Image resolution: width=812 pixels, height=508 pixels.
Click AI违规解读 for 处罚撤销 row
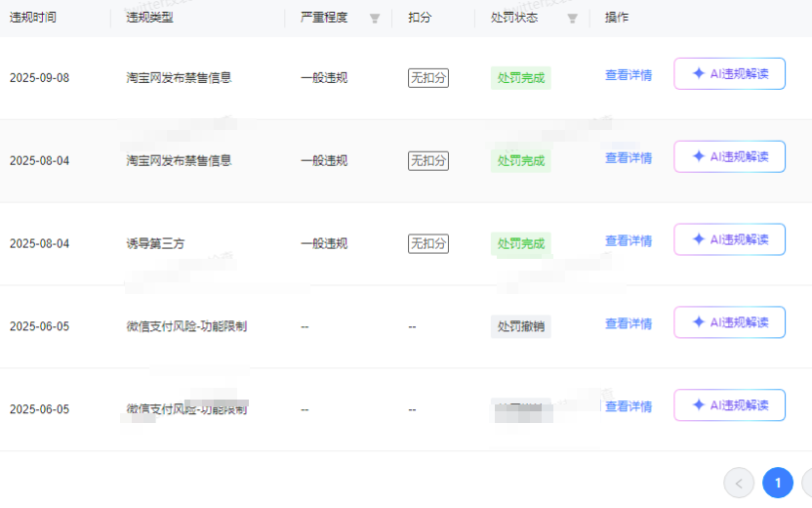pyautogui.click(x=729, y=322)
